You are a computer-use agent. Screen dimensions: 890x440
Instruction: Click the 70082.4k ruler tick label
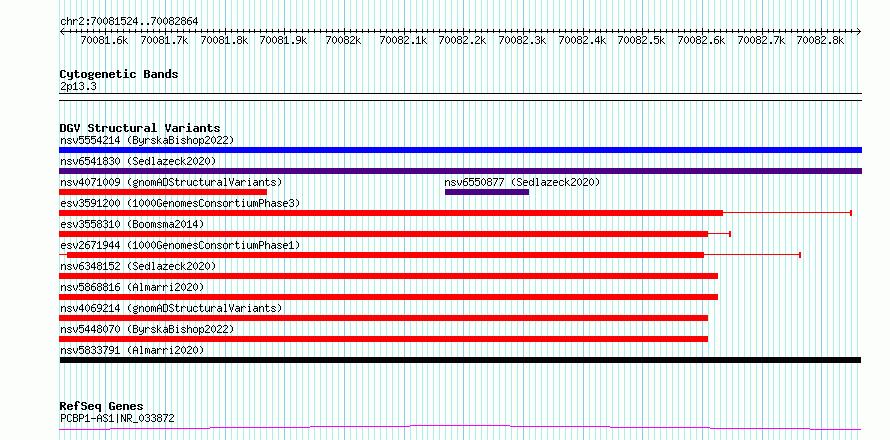point(582,40)
